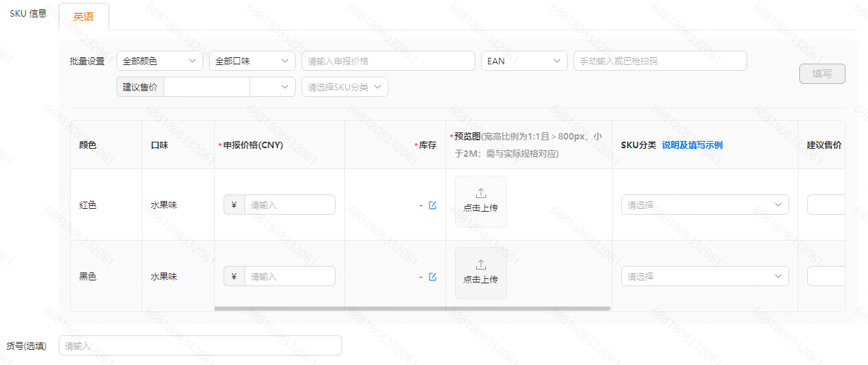Image resolution: width=868 pixels, height=365 pixels.
Task: Open the 全部口味 dropdown
Action: pyautogui.click(x=252, y=61)
